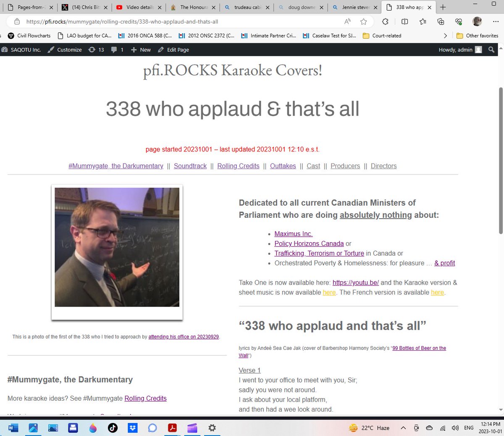This screenshot has height=436, width=504.
Task: Open Outtakes nav link
Action: (x=283, y=166)
